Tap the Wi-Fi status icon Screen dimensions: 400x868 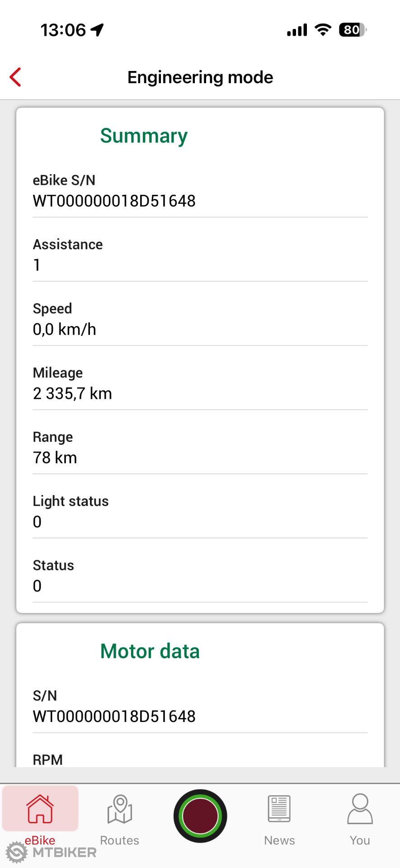(323, 30)
